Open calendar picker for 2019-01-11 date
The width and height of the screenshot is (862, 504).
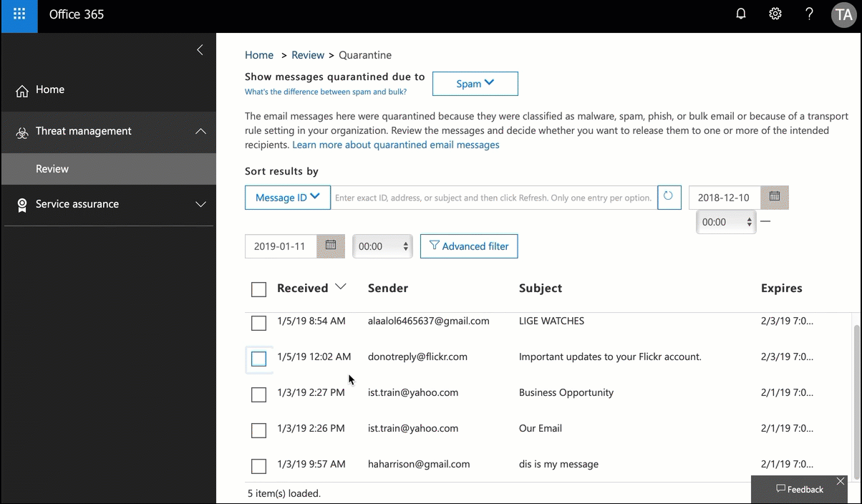pos(331,246)
